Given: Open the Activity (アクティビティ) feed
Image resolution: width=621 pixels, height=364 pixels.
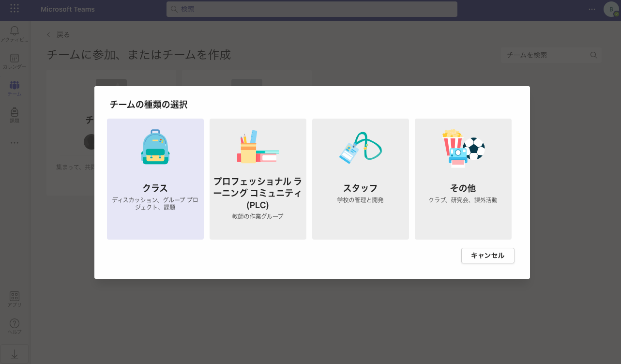Looking at the screenshot, I should [14, 34].
